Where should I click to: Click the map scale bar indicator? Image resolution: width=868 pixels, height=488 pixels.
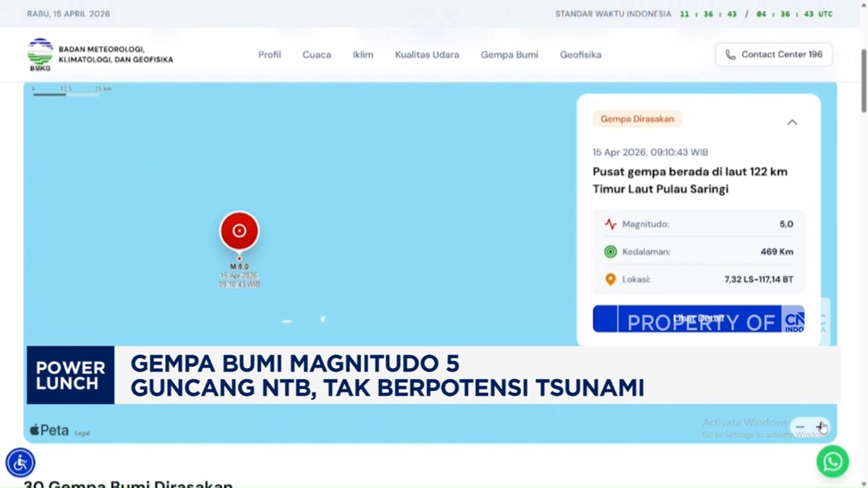tap(65, 90)
